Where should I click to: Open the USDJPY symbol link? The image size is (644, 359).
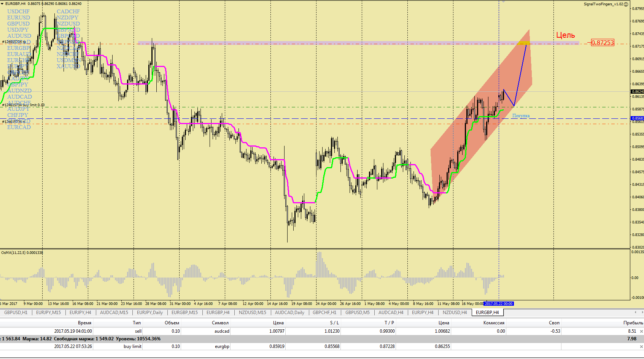pyautogui.click(x=18, y=30)
